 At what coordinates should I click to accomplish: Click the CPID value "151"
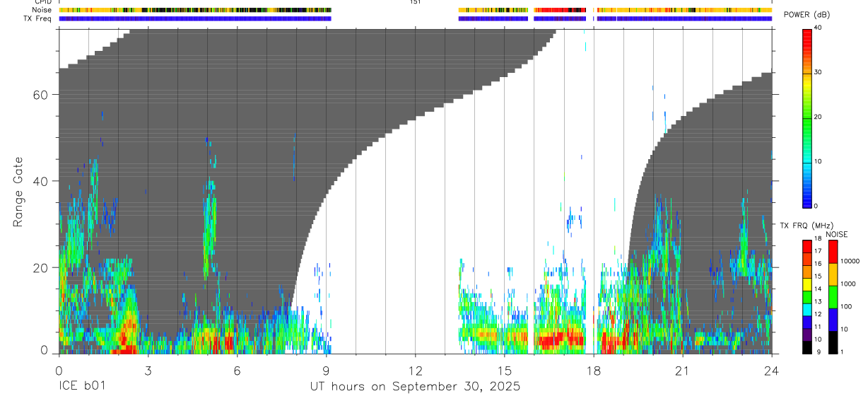[x=415, y=2]
